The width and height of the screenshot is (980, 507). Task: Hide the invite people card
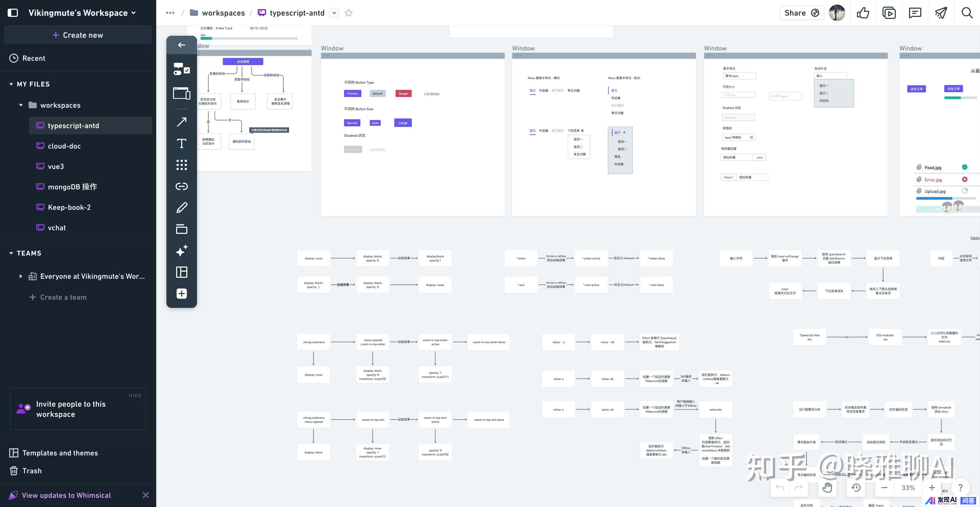tap(135, 395)
